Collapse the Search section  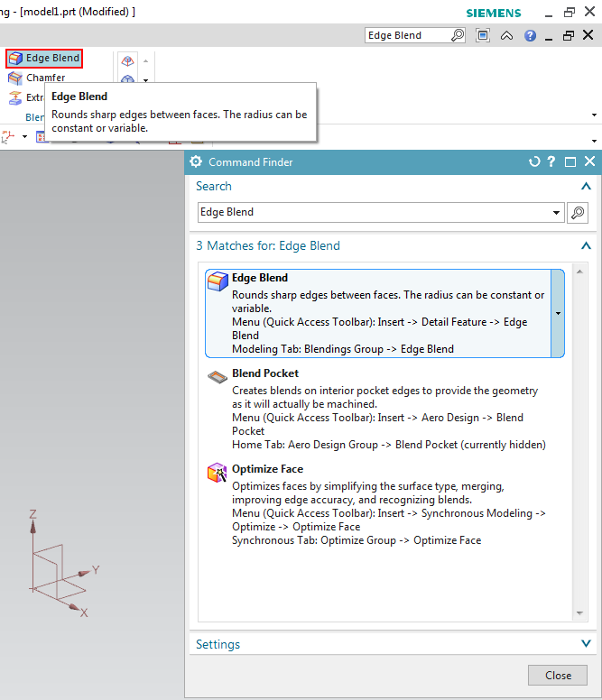[x=586, y=187]
